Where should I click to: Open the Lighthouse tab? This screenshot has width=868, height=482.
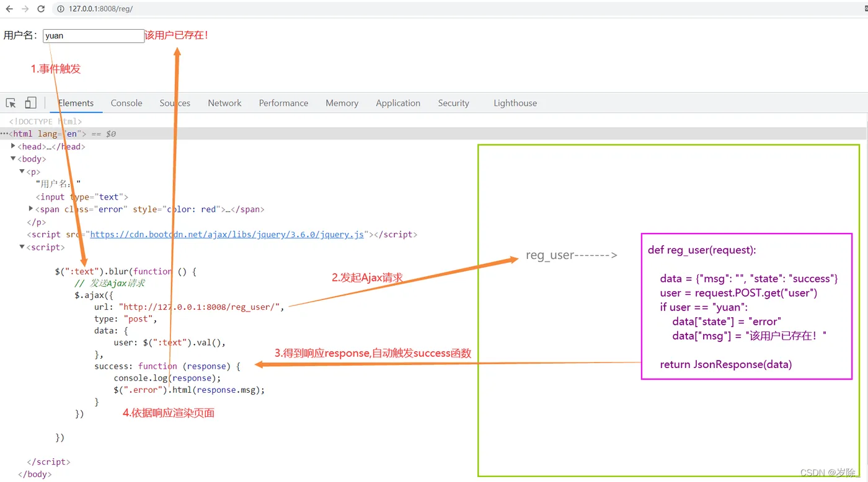[x=515, y=103]
